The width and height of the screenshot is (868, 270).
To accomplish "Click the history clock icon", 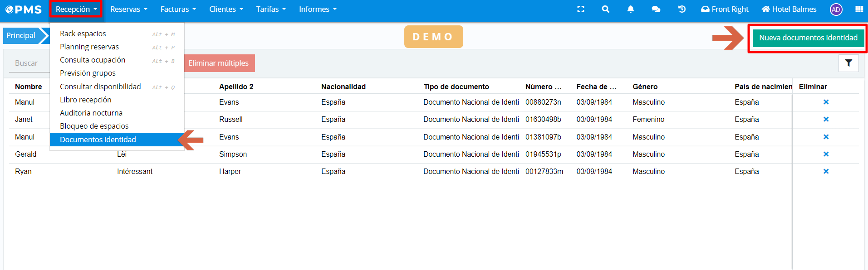I will 682,9.
